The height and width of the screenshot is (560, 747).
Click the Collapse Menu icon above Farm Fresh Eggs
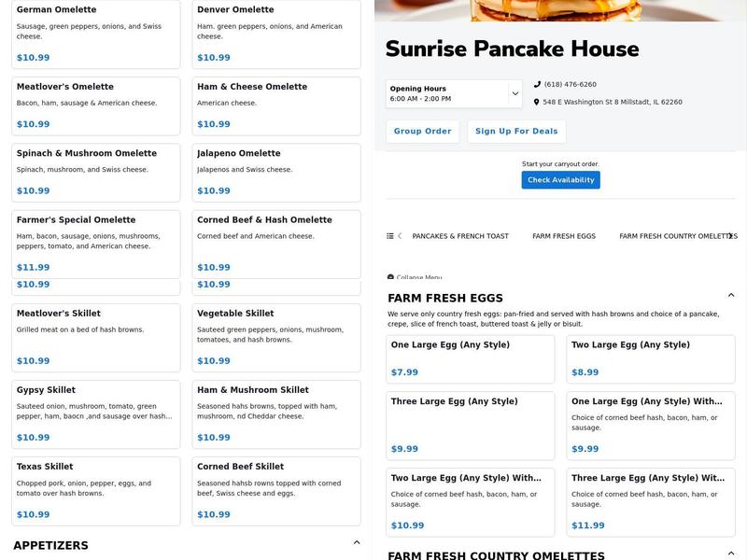click(x=391, y=277)
